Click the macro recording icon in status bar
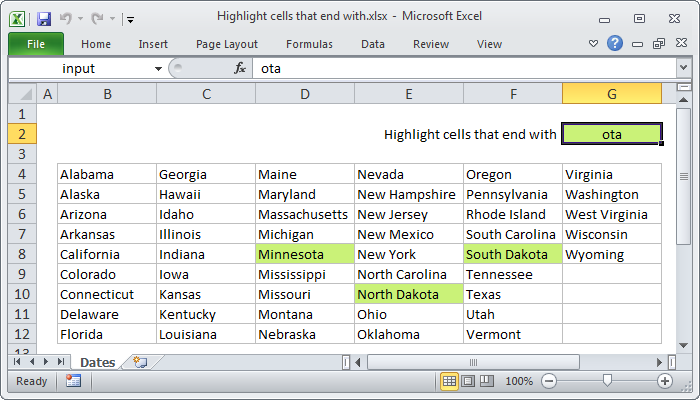 (73, 381)
